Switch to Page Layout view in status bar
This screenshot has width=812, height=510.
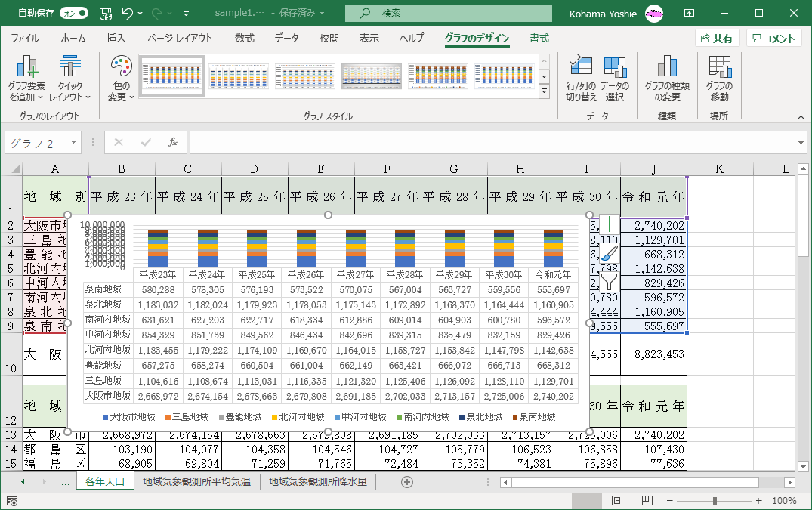tap(617, 501)
